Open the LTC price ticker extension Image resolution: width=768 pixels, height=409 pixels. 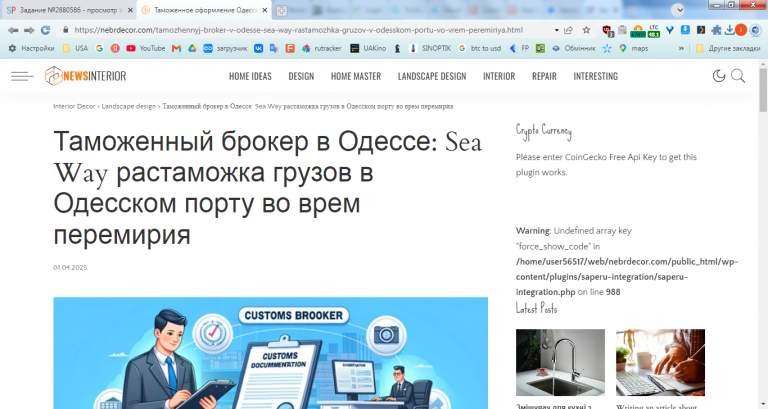point(654,31)
